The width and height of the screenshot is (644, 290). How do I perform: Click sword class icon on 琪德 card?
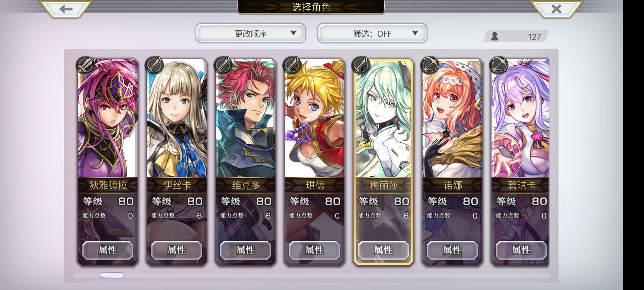[292, 65]
